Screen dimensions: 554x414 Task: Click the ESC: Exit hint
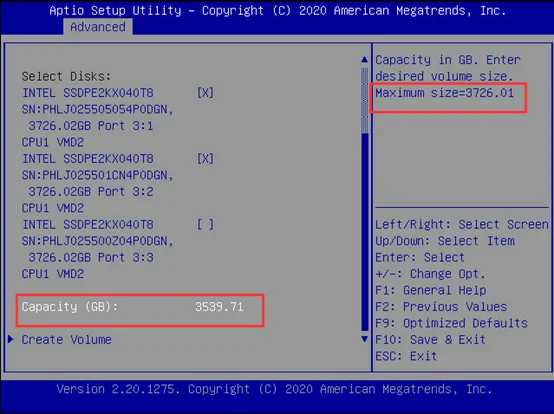point(406,356)
